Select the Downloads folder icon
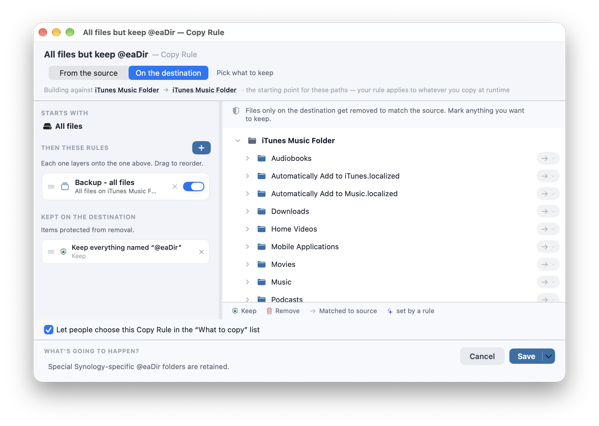599x426 pixels. [x=261, y=211]
